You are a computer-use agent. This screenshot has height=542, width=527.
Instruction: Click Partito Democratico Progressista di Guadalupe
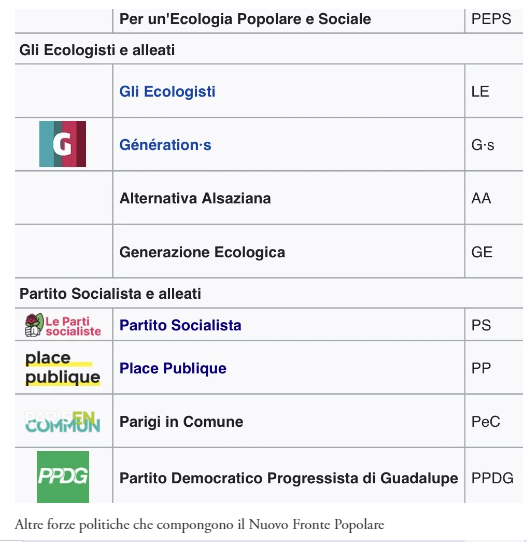point(289,478)
